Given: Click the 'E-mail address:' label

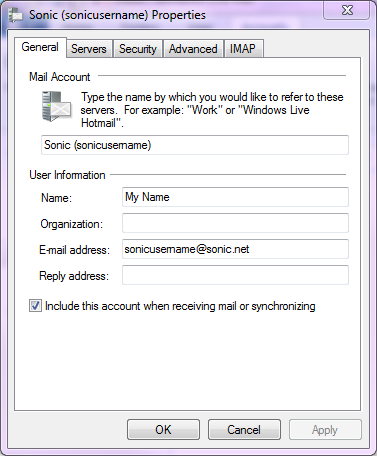Looking at the screenshot, I should pyautogui.click(x=75, y=250).
